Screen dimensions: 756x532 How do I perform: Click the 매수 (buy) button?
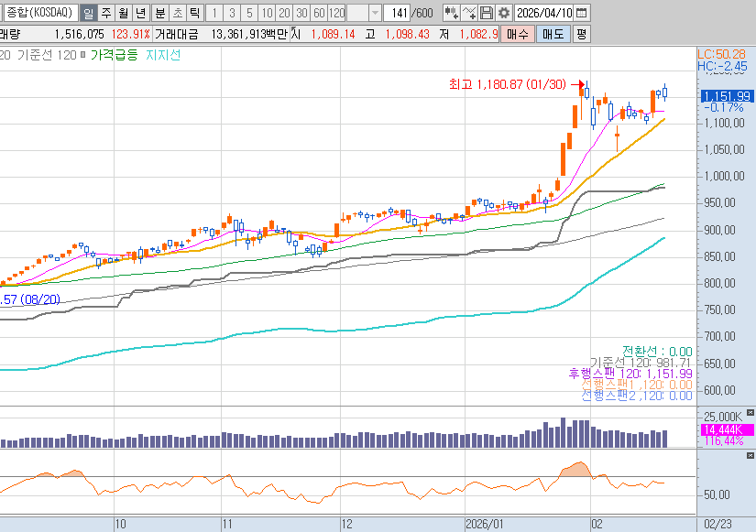(x=518, y=34)
